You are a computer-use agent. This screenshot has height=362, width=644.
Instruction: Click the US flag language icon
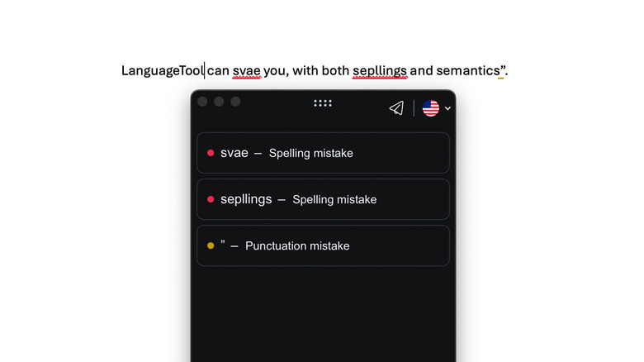tap(430, 108)
